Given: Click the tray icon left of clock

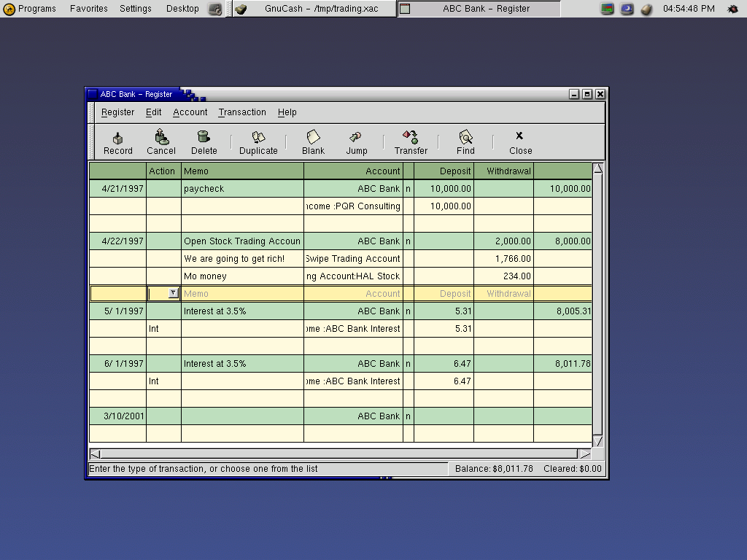Looking at the screenshot, I should [x=646, y=9].
